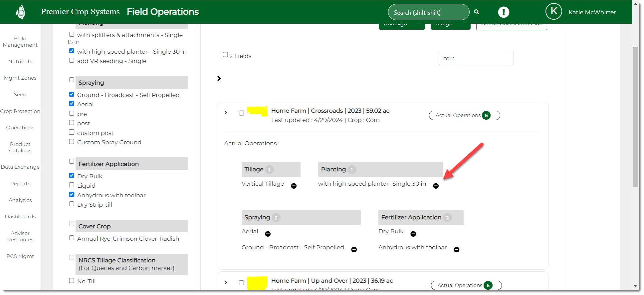Image resolution: width=644 pixels, height=295 pixels.
Task: Click the field filter box containing corn
Action: 476,58
